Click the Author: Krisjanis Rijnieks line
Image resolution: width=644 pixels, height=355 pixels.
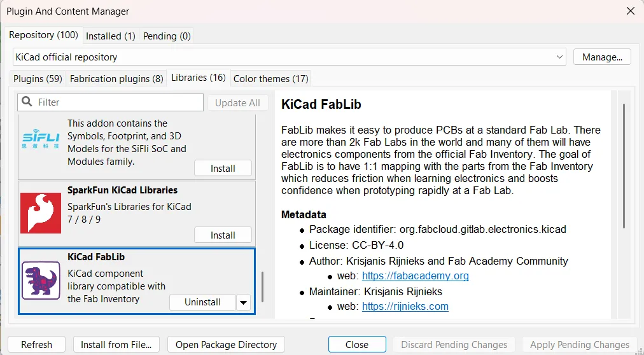[x=438, y=261]
